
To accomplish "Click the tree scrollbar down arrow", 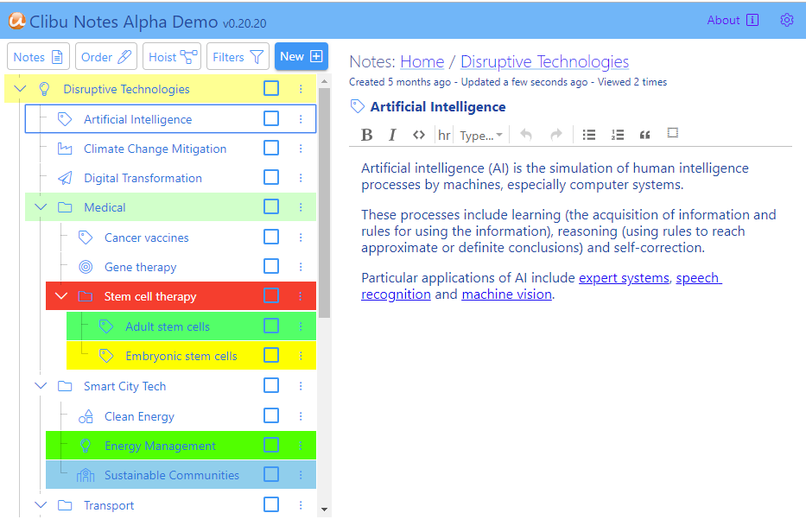I will [x=324, y=510].
